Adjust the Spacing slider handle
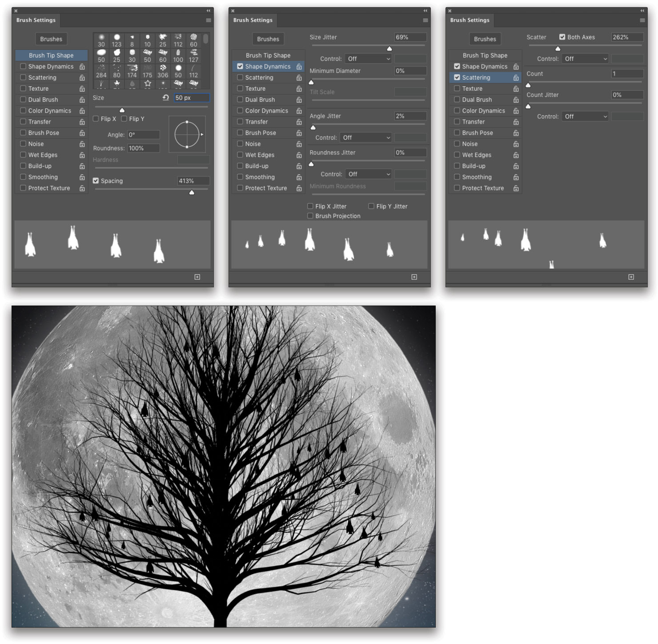Viewport: 658px width, 644px height. (192, 192)
